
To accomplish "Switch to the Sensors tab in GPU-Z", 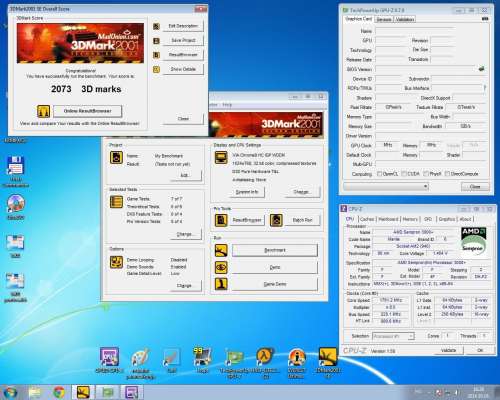I will 384,19.
